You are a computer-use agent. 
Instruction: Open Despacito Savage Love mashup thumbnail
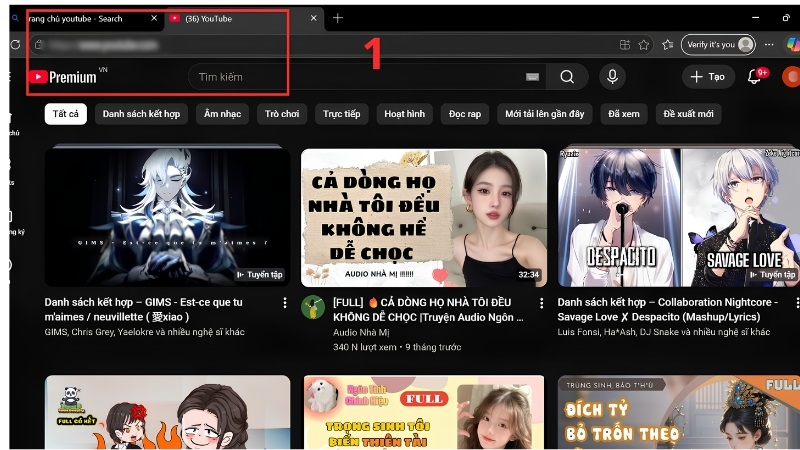679,217
